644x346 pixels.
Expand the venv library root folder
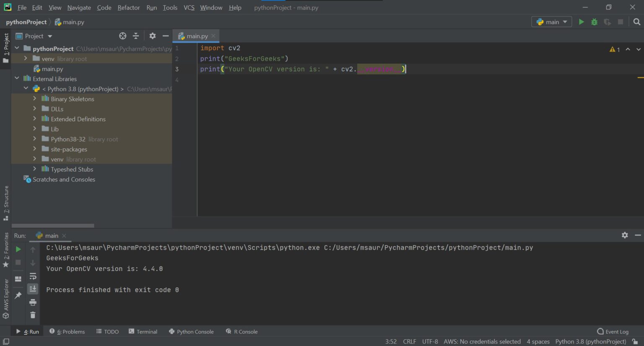click(26, 59)
